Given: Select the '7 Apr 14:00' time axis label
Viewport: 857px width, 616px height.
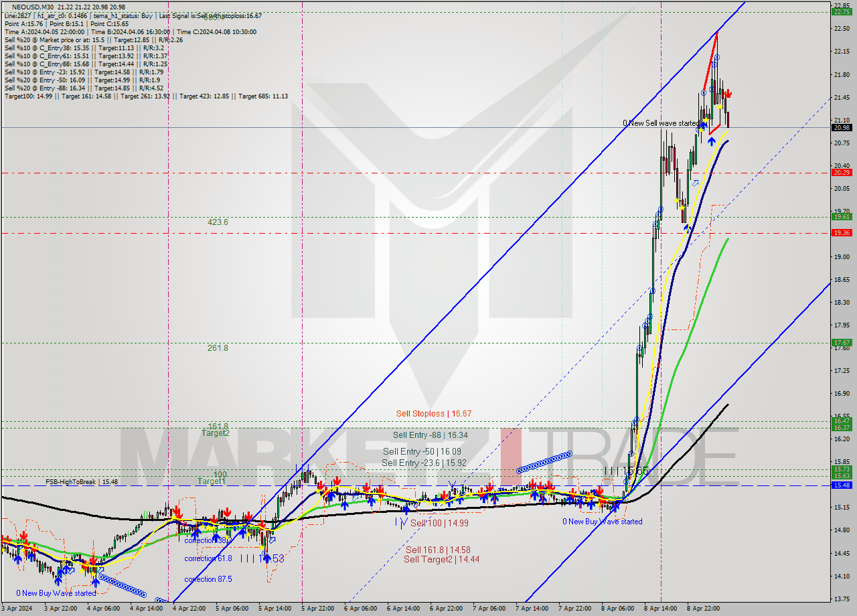Looking at the screenshot, I should pyautogui.click(x=532, y=609).
